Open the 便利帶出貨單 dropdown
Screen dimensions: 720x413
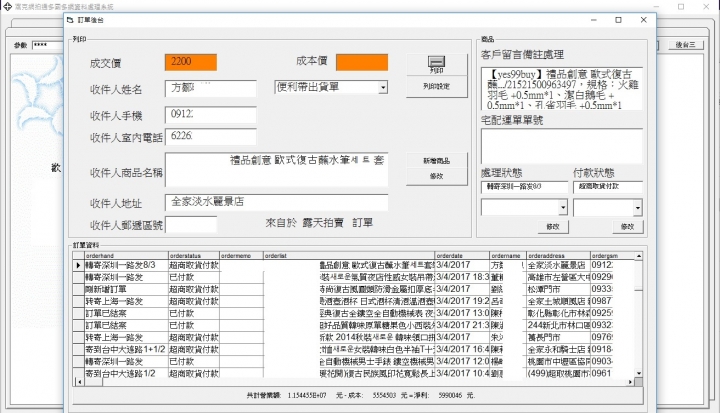click(x=383, y=88)
